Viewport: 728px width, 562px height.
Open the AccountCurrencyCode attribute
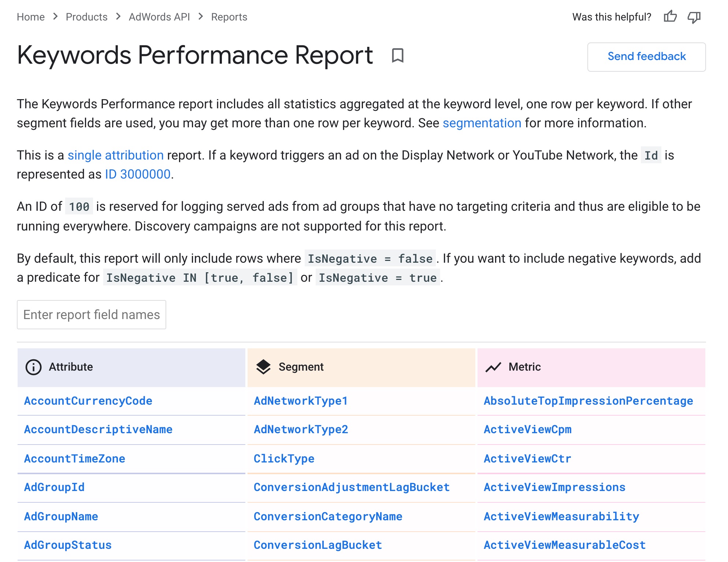[88, 401]
